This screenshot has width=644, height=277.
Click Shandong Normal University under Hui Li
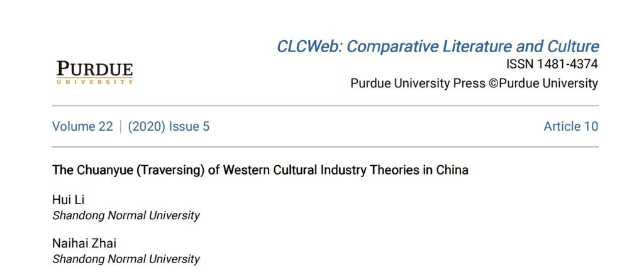[126, 215]
